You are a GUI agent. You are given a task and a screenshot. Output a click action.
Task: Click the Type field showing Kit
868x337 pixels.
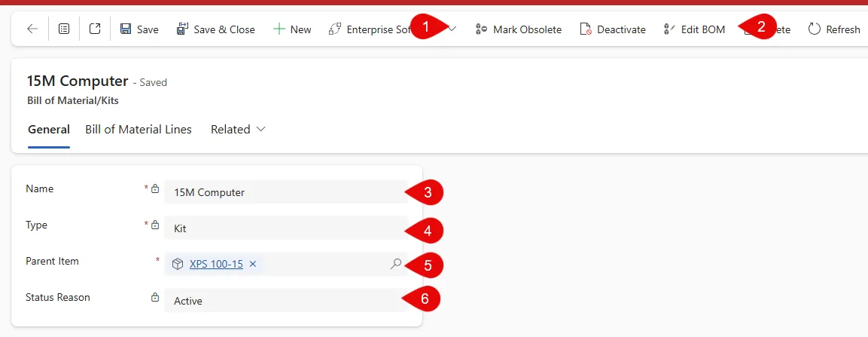click(285, 228)
